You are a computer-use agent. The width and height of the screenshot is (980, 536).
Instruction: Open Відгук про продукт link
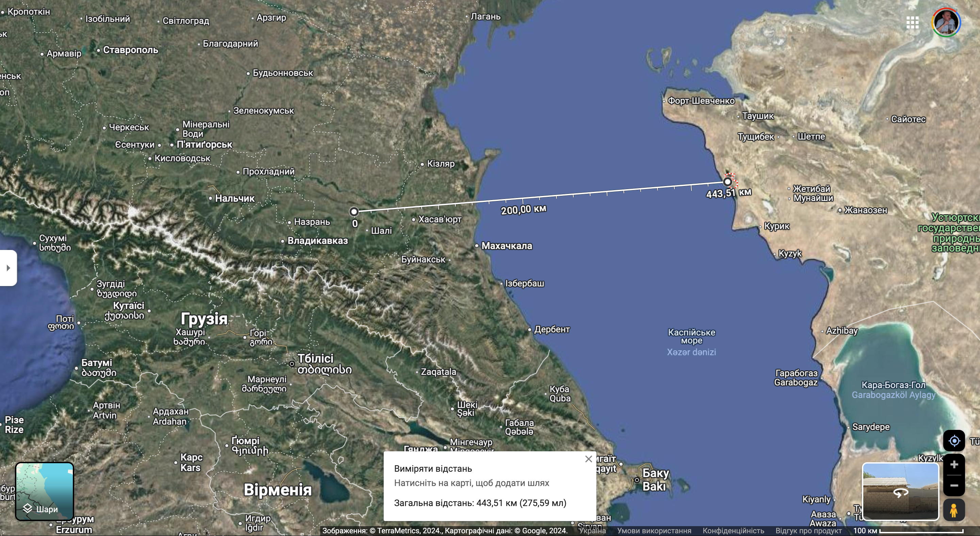click(x=808, y=531)
